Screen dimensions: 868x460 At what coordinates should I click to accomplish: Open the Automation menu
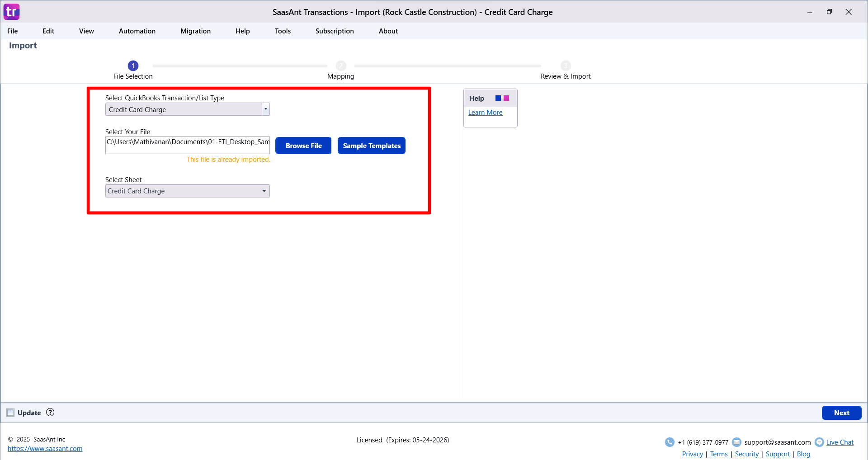point(137,31)
